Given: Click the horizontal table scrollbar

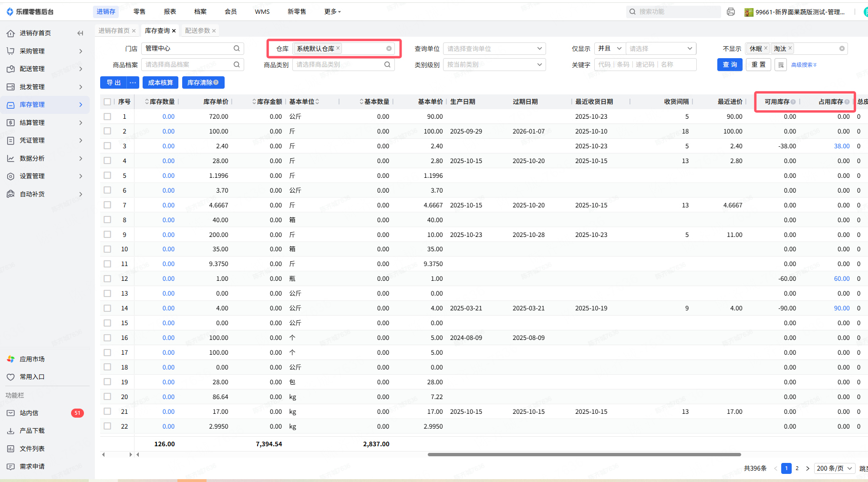Looking at the screenshot, I should tap(584, 454).
